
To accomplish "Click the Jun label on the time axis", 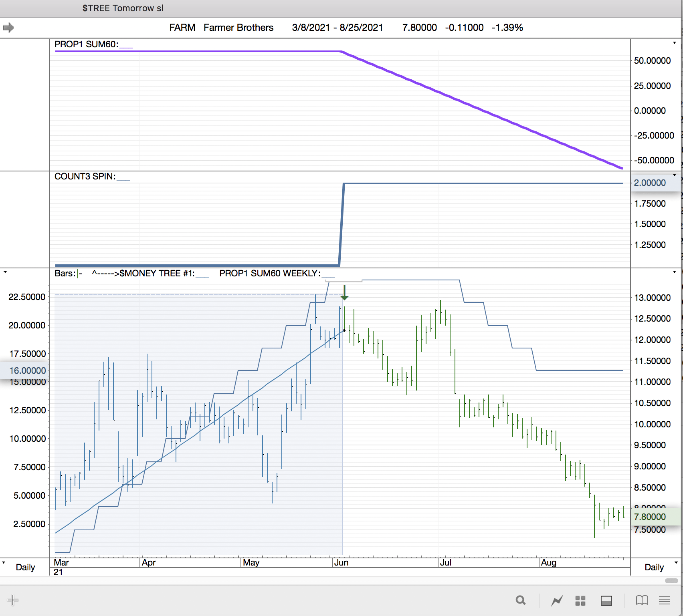I will [341, 562].
